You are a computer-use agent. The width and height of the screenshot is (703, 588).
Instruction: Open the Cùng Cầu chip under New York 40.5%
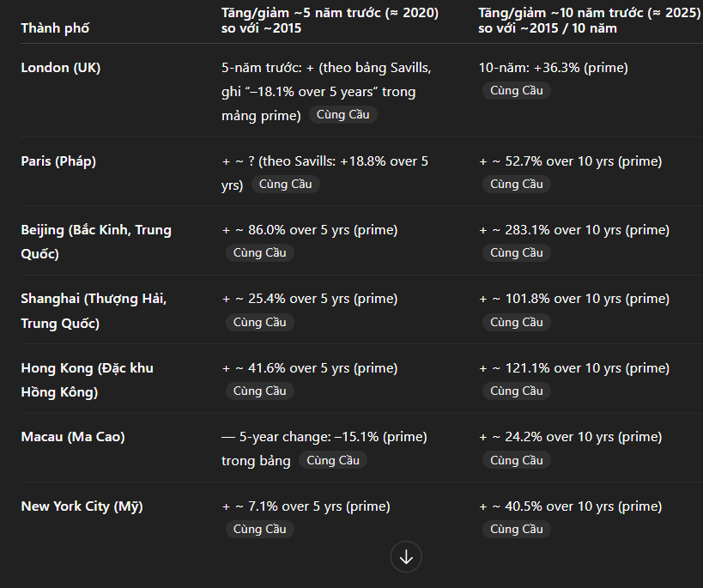516,529
